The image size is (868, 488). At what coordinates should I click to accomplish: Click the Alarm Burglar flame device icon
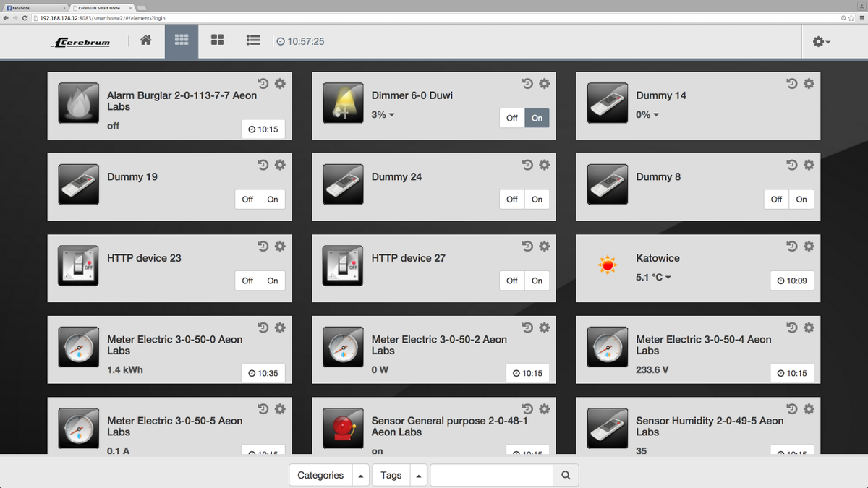tap(78, 103)
